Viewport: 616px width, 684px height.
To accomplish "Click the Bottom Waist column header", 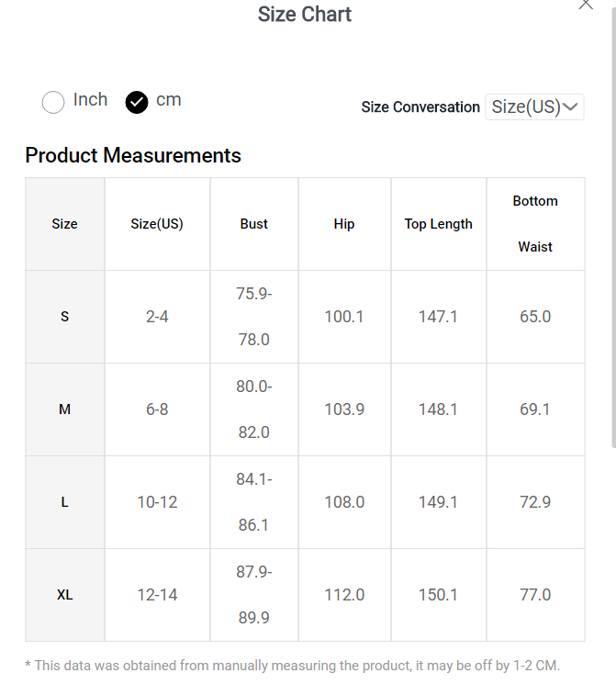I will click(x=535, y=224).
